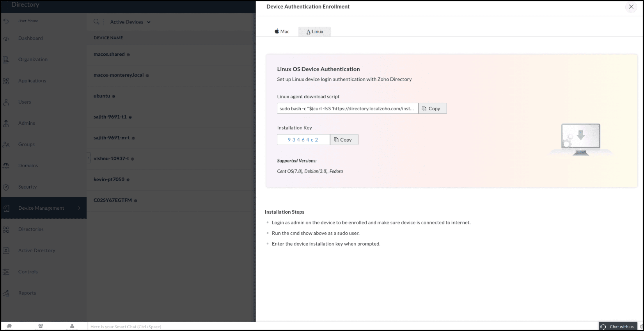Open the kevin-pt7050 device

109,179
